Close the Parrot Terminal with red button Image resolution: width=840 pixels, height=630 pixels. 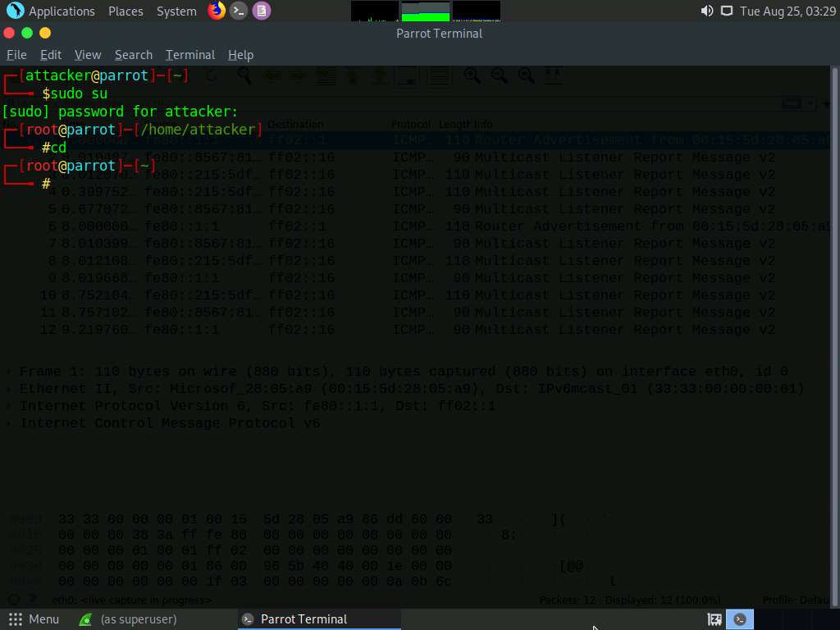tap(9, 33)
